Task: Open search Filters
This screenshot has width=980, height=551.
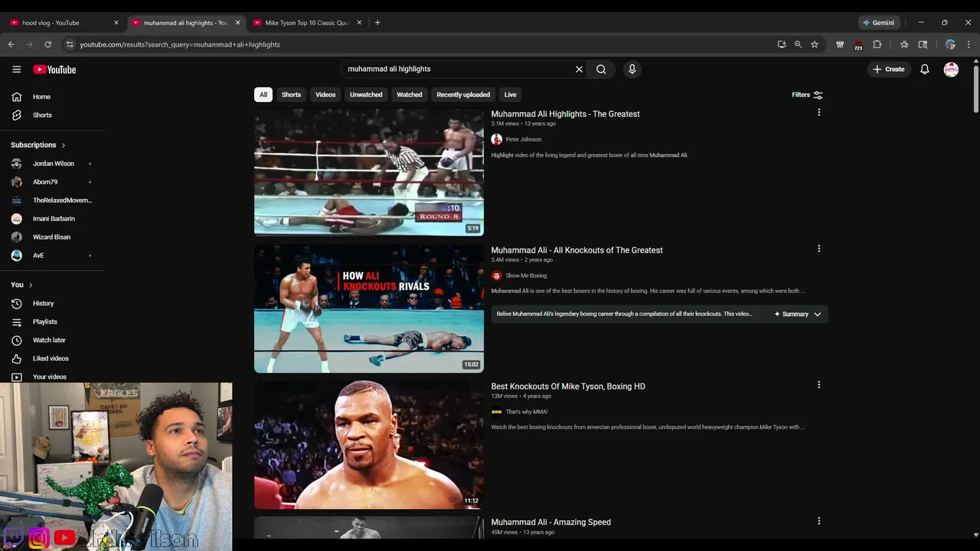Action: click(807, 95)
